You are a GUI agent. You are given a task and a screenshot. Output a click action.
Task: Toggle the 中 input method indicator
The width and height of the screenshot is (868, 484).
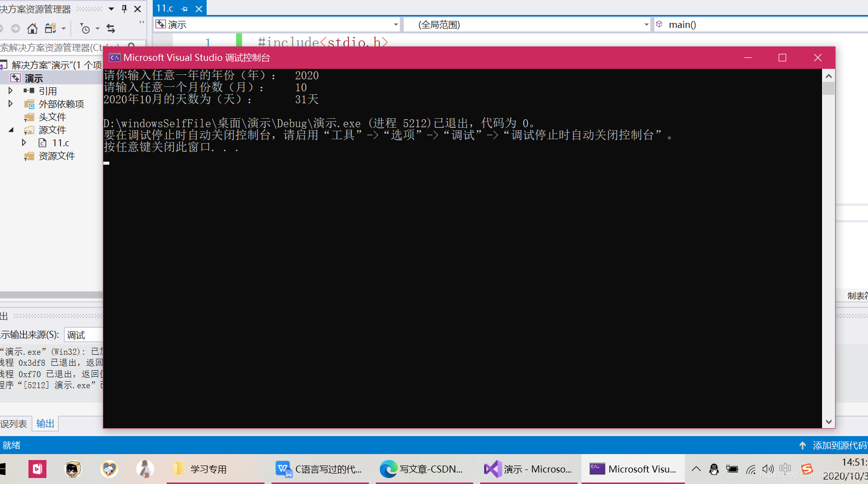(786, 469)
